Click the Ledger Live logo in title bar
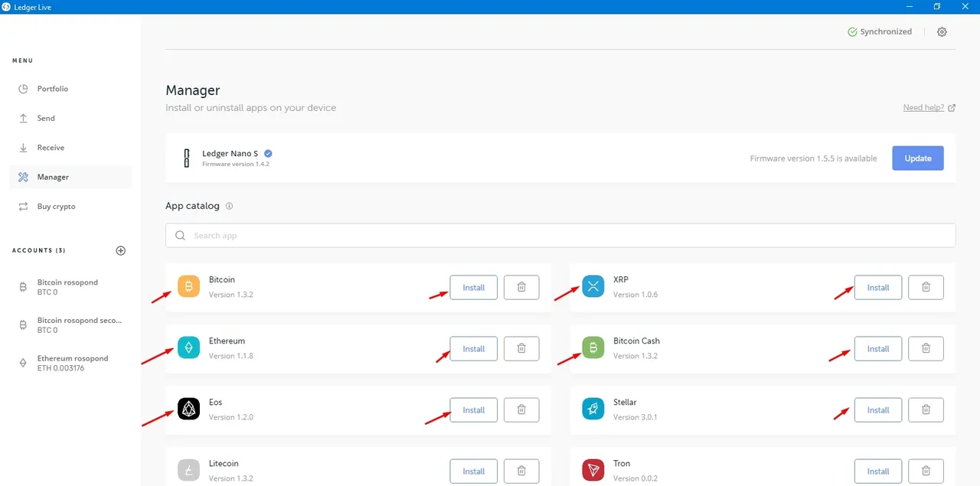 (7, 7)
